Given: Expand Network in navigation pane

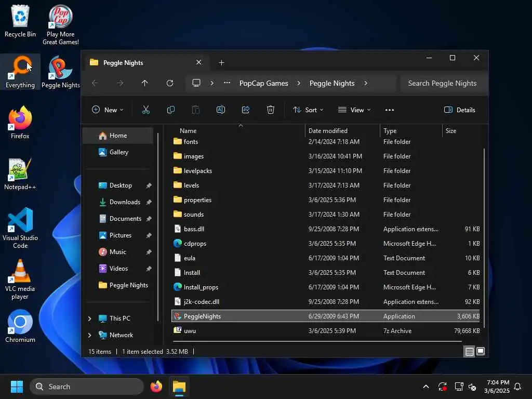Looking at the screenshot, I should click(89, 335).
